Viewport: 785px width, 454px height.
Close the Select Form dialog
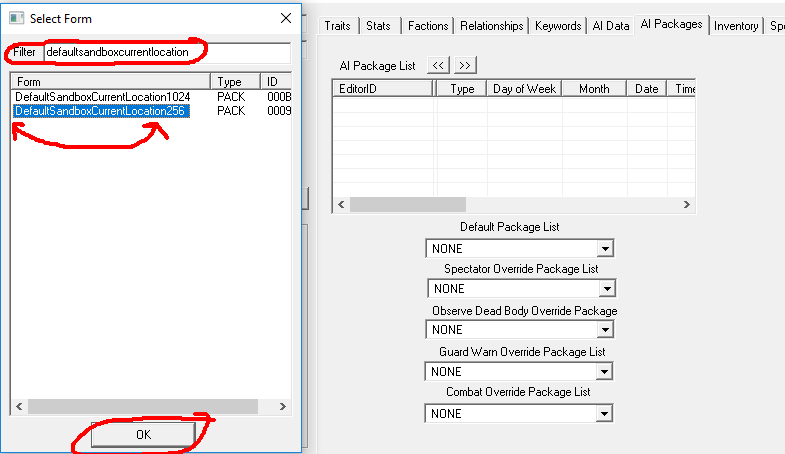tap(286, 18)
